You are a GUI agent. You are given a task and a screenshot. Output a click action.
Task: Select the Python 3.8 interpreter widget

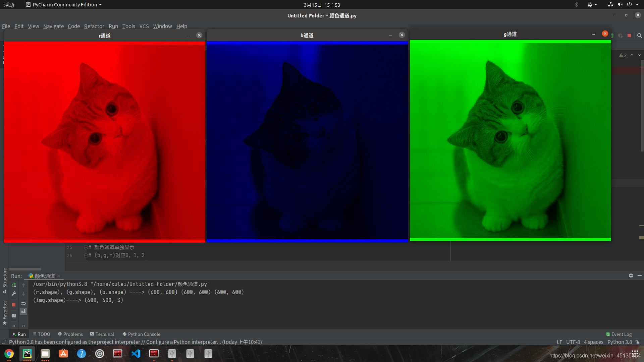620,342
